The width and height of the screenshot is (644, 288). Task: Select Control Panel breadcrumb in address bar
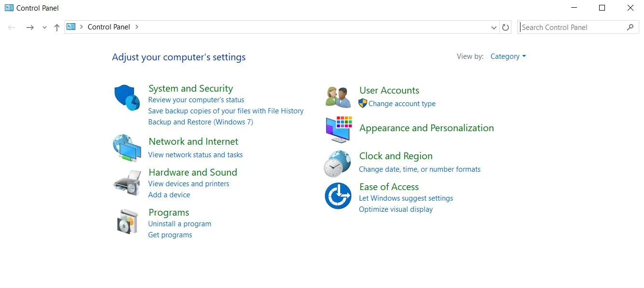109,27
